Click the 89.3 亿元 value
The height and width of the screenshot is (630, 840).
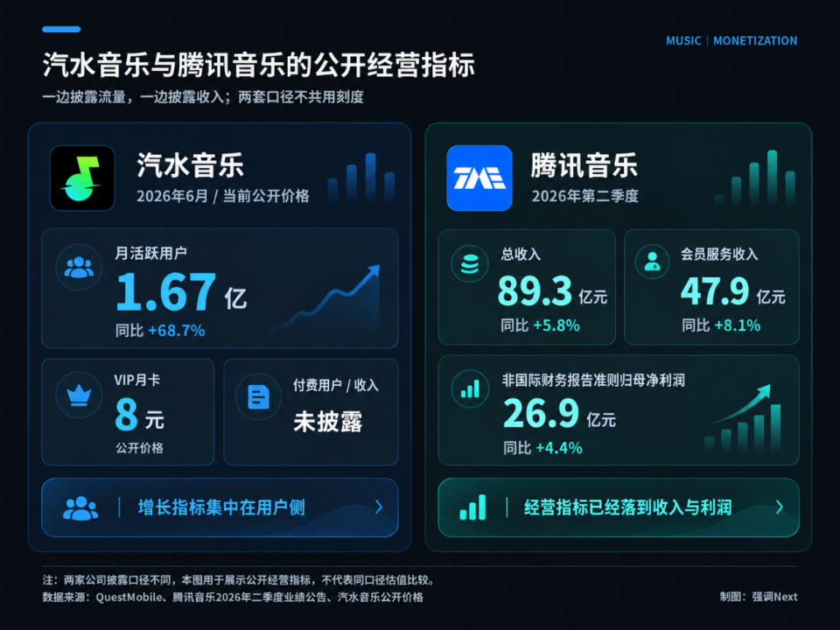[x=552, y=291]
